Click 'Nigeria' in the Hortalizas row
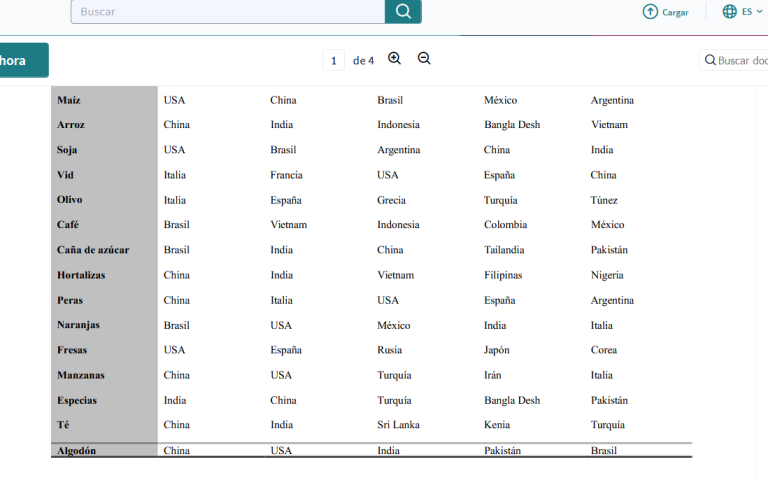 click(x=607, y=275)
